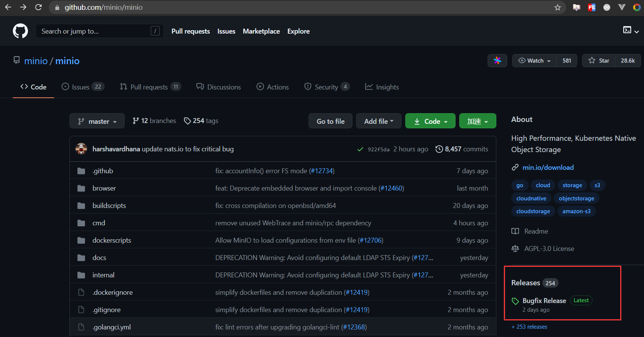The height and width of the screenshot is (337, 644).
Task: Open the dropdown arrow beside the terminal icon
Action: point(636,32)
